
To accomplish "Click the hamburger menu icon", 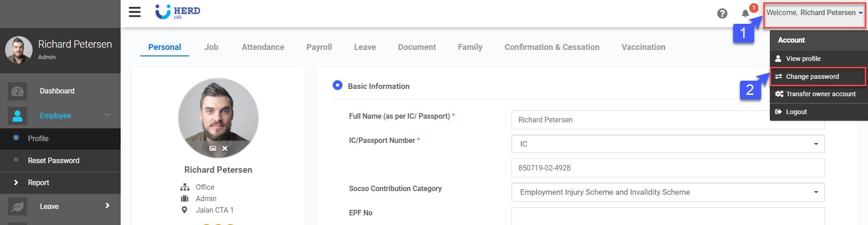I will 134,12.
